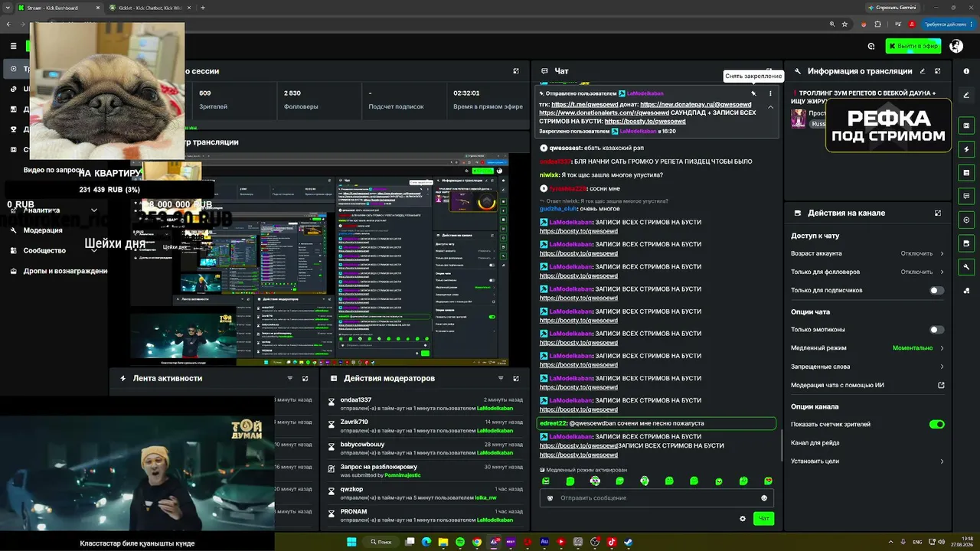
Task: Pop out the session panel
Action: pos(516,71)
